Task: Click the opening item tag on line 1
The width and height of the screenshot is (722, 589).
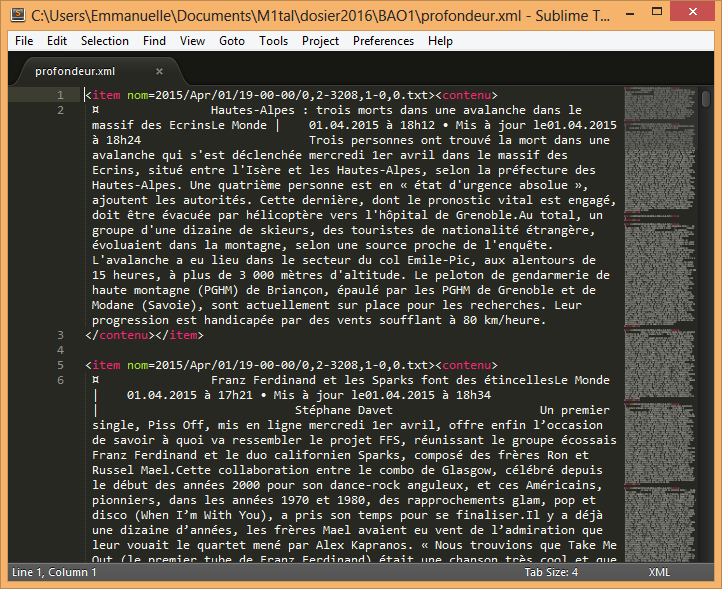Action: pos(106,95)
